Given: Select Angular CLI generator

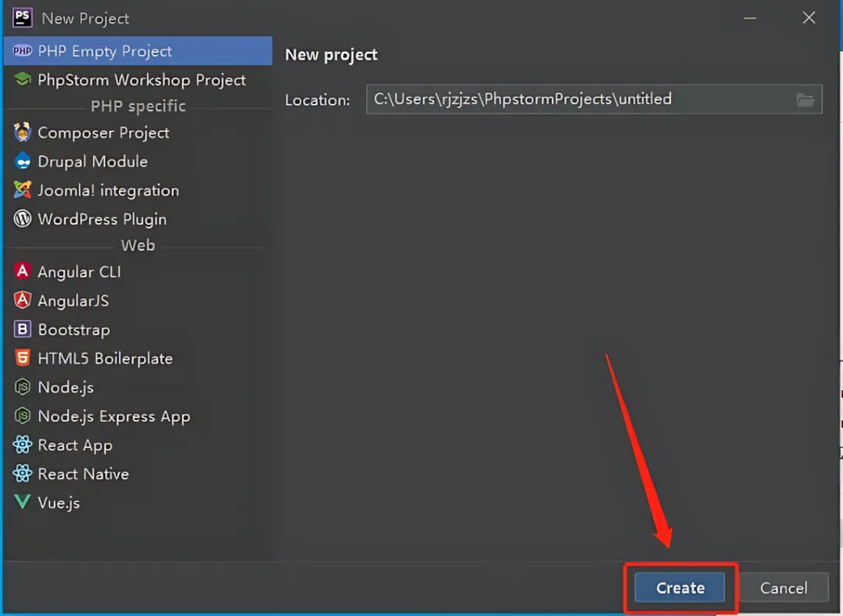Looking at the screenshot, I should click(138, 272).
